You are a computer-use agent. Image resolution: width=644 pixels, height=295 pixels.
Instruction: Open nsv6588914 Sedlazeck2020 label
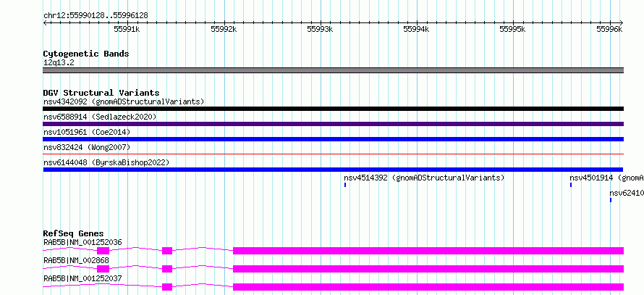100,117
